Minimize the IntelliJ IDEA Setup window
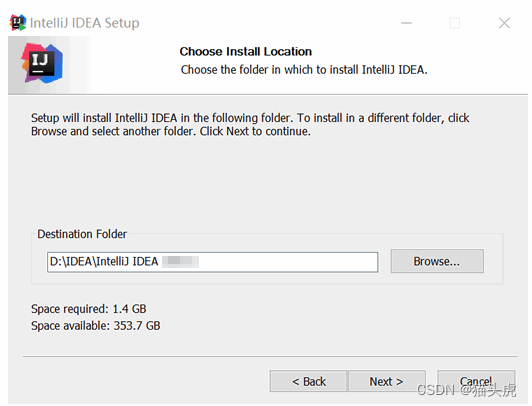The image size is (532, 406). coord(406,23)
